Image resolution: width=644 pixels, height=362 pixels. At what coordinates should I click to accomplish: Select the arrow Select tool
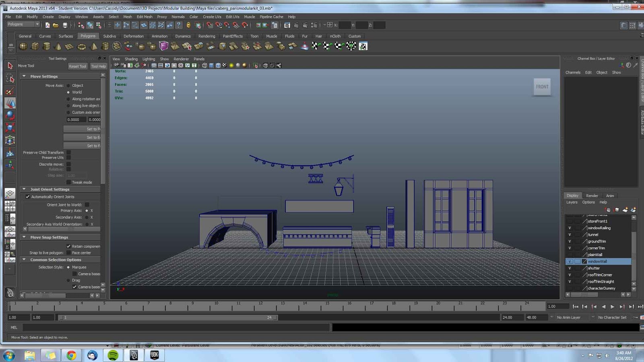click(x=10, y=66)
